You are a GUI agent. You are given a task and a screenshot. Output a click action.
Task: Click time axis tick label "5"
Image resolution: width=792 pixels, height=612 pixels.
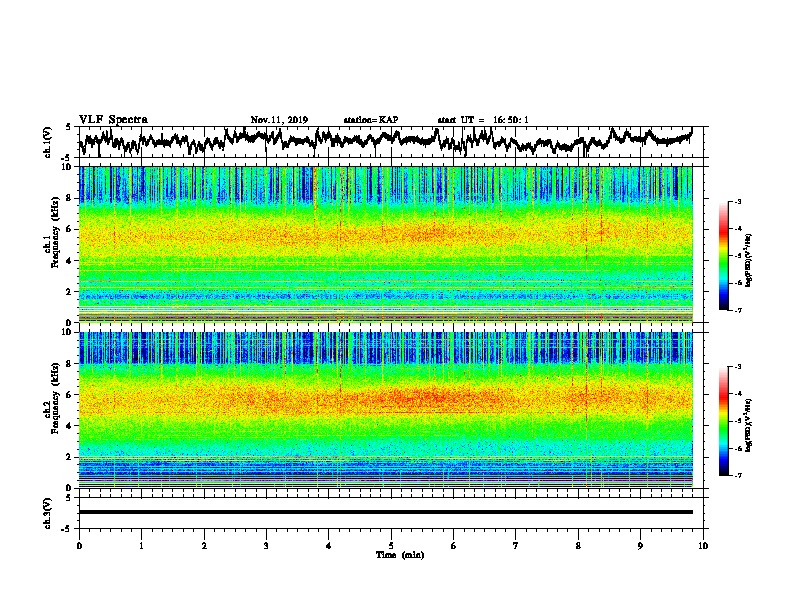click(x=391, y=546)
